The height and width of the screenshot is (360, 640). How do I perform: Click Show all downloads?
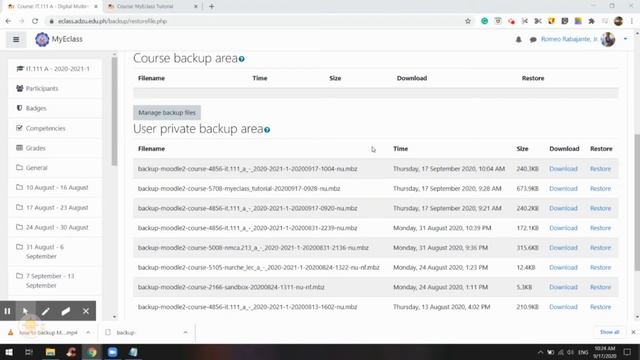point(609,332)
